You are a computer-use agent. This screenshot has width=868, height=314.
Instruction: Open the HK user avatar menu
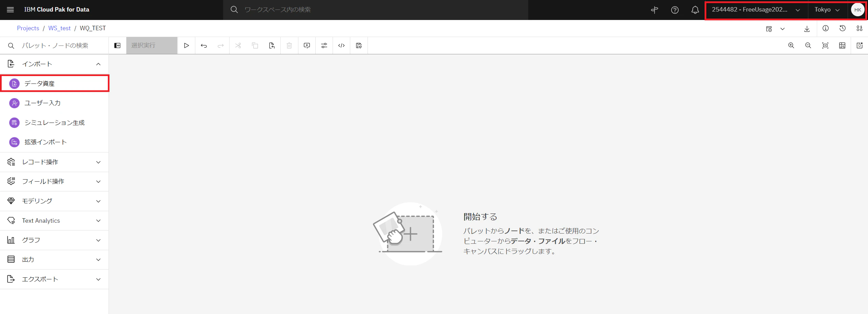858,10
